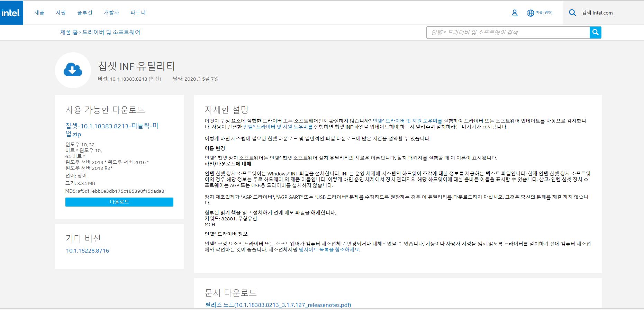Focus the 인텔 드라이버 및 소프트웨어 검색 field

coord(508,32)
